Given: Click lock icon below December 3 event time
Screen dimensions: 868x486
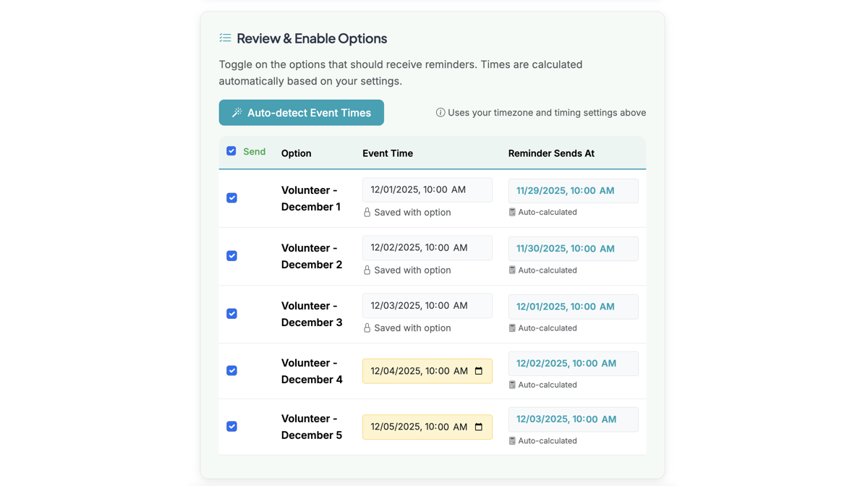Looking at the screenshot, I should 367,328.
